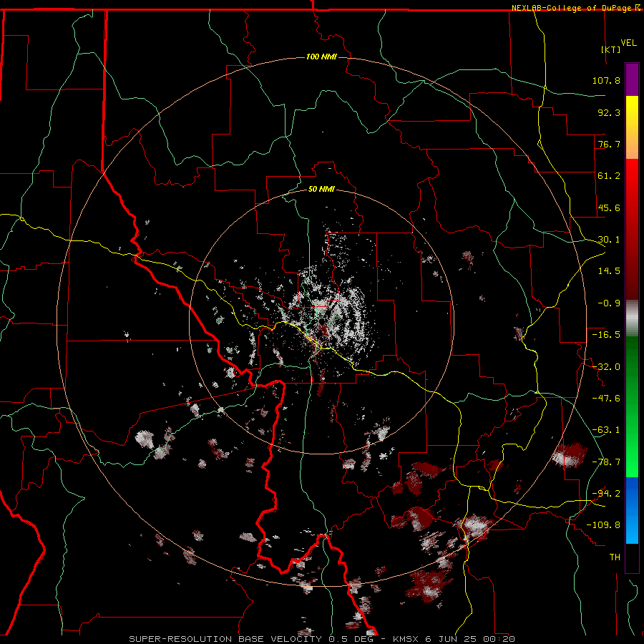Viewport: 644px width, 644px height.
Task: Click the yellow-orange segment of the color bar
Action: pyautogui.click(x=632, y=127)
